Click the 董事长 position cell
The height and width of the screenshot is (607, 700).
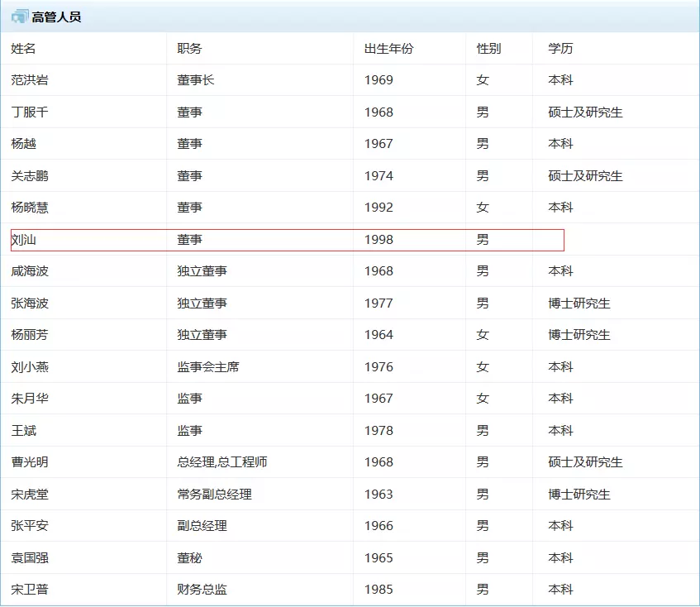[196, 80]
